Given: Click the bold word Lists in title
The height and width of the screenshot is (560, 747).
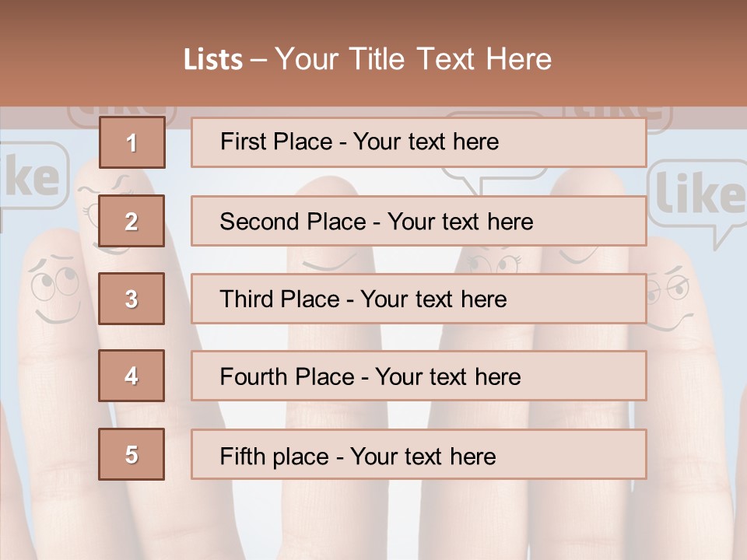Looking at the screenshot, I should (213, 59).
